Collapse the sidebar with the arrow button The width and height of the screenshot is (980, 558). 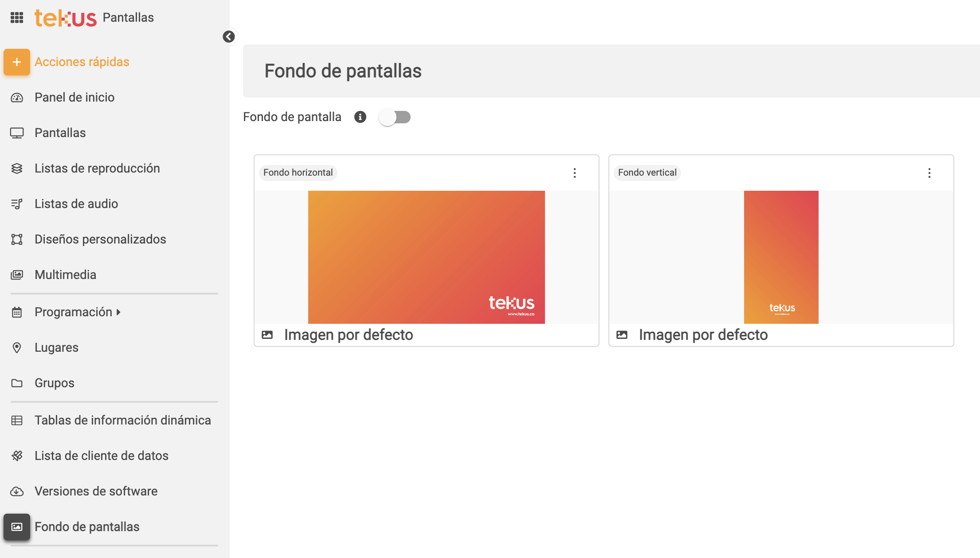229,36
